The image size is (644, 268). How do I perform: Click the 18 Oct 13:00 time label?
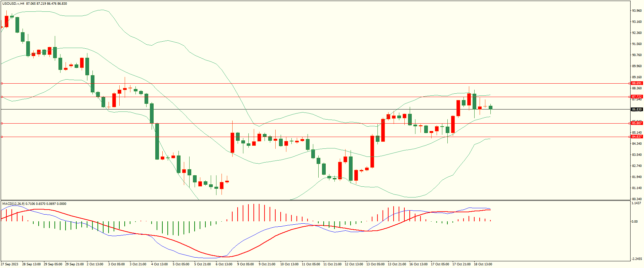[x=483, y=264]
